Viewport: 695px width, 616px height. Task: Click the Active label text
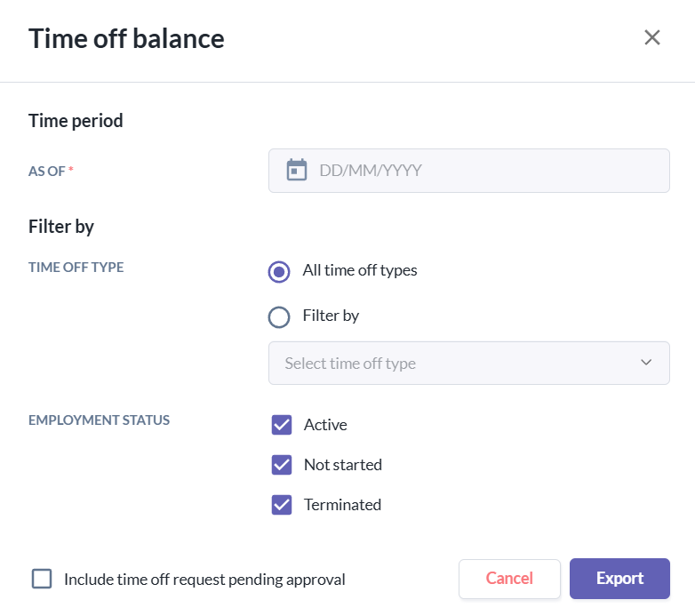coord(325,425)
